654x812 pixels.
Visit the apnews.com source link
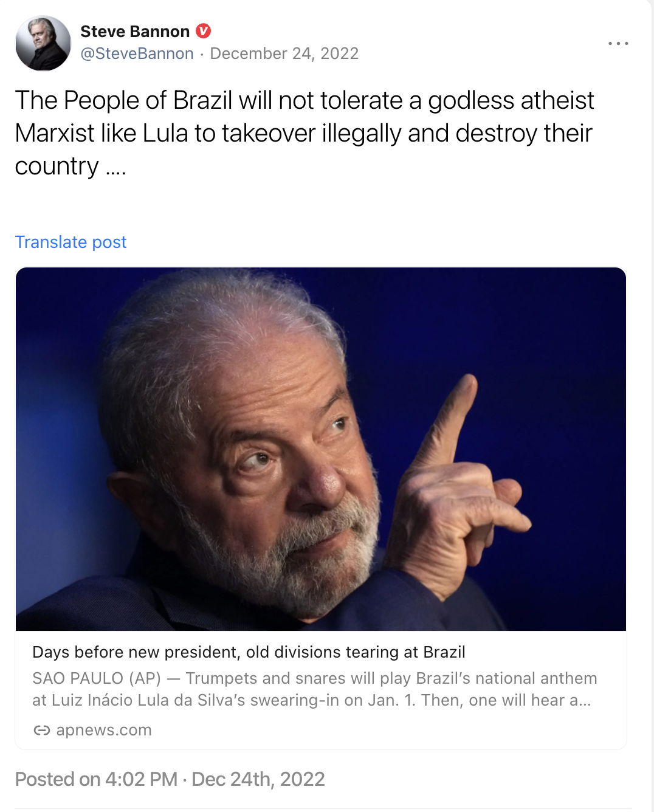[105, 730]
